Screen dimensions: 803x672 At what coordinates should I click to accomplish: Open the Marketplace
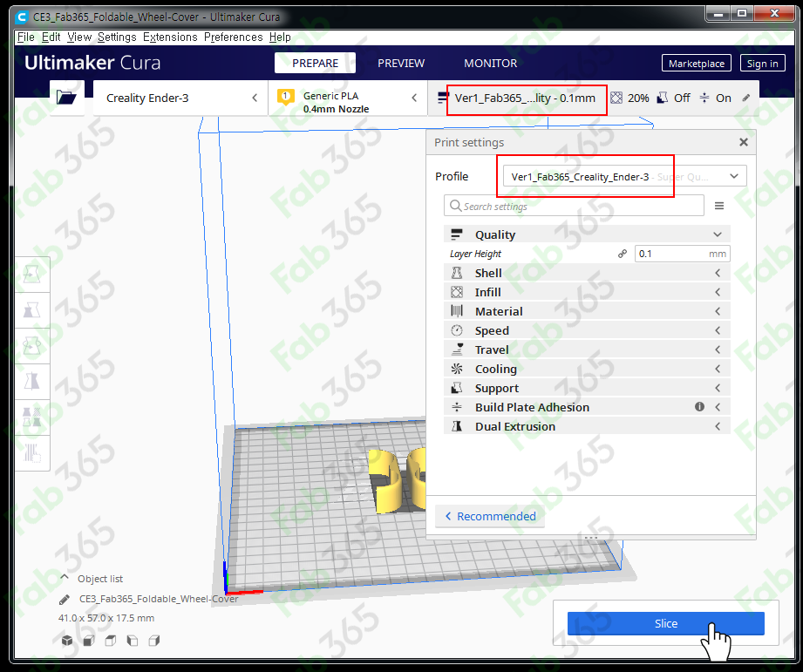tap(697, 64)
